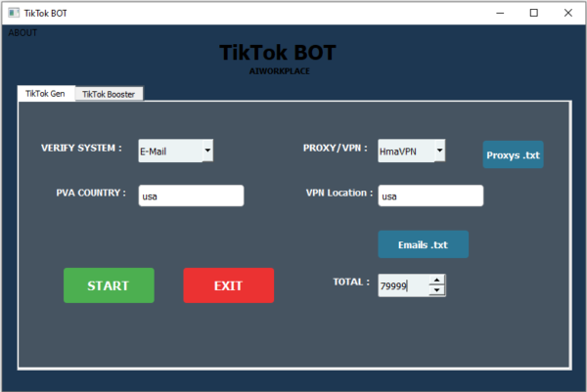This screenshot has height=392, width=587.
Task: Switch to the TikTok Booster tab
Action: [x=109, y=94]
